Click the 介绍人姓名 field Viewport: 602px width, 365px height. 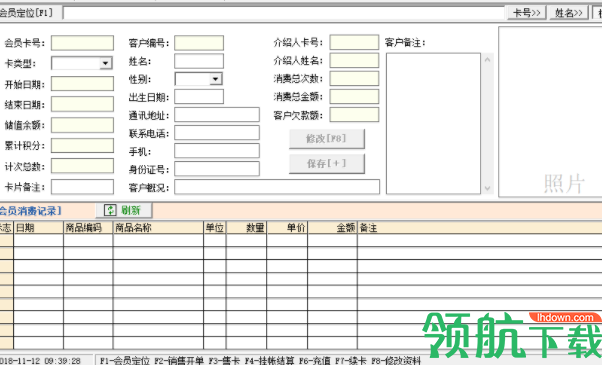point(354,60)
